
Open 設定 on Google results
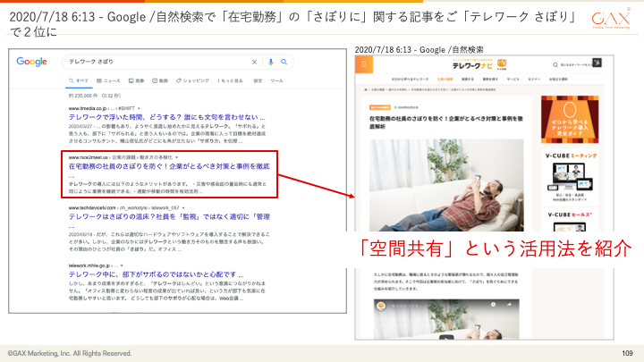tap(258, 80)
